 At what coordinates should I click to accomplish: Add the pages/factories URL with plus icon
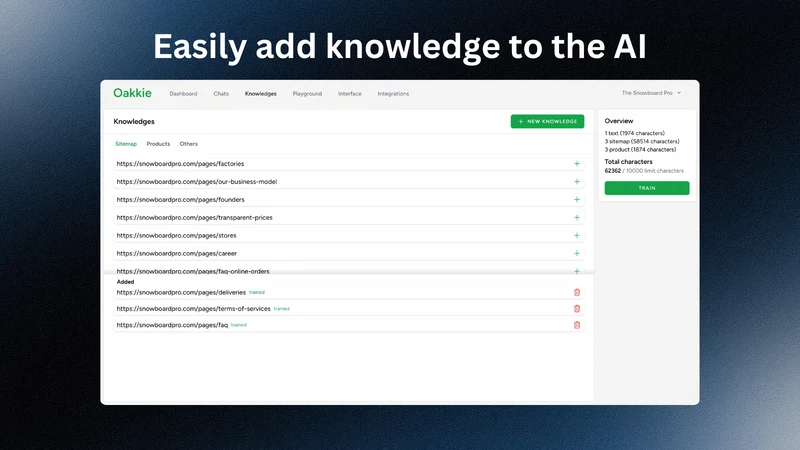tap(577, 164)
